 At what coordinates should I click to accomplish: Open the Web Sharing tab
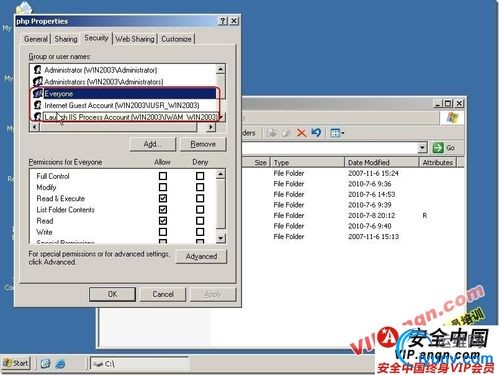click(x=135, y=39)
